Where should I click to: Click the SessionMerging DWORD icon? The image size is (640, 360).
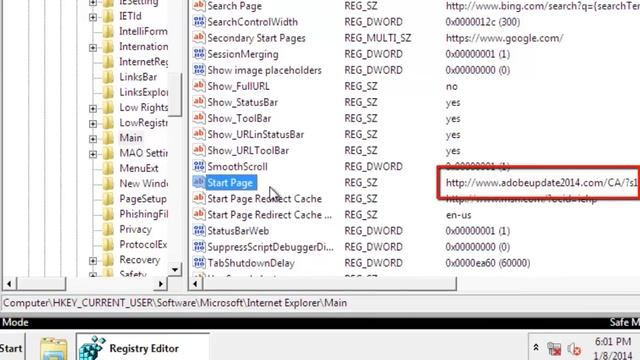click(x=199, y=54)
